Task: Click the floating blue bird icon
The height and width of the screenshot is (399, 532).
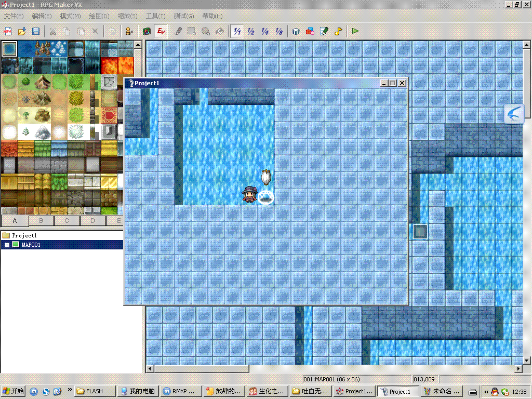Action: (514, 114)
